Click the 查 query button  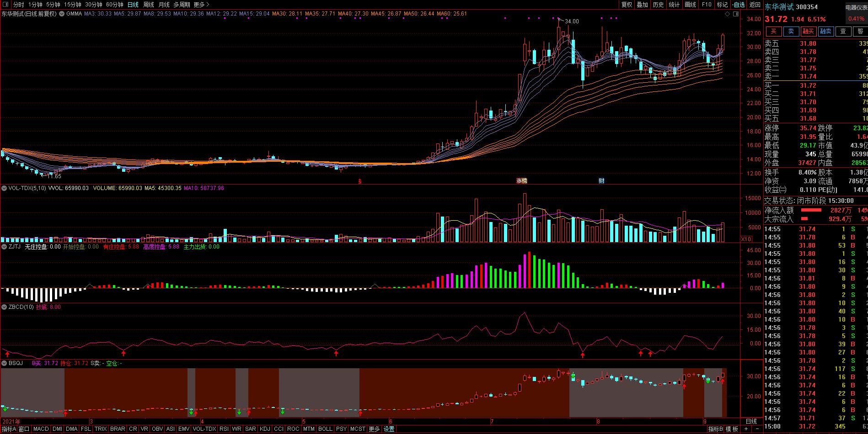point(843,31)
